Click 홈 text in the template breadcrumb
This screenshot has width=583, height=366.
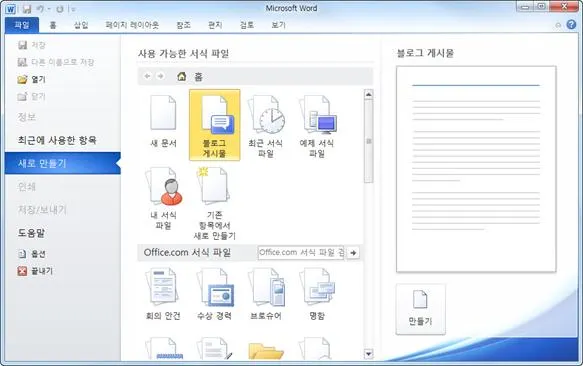(199, 77)
